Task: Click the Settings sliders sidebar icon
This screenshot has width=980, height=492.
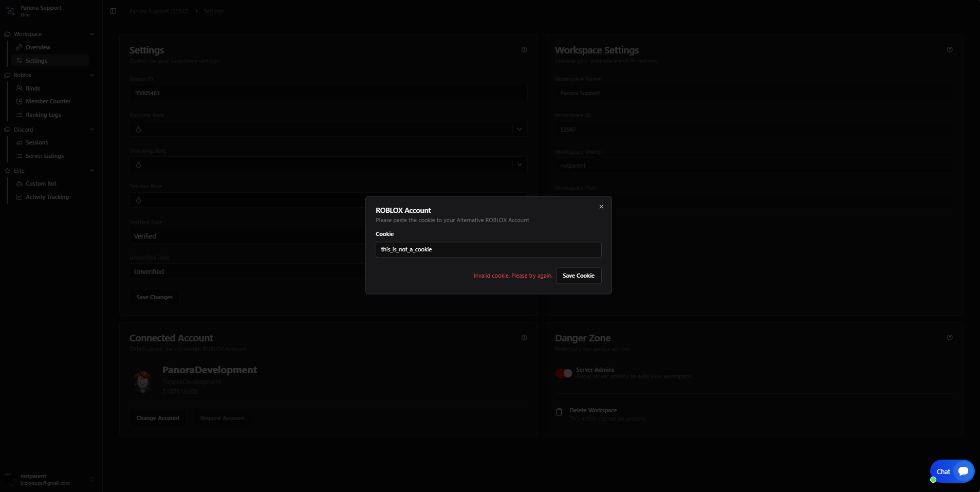Action: tap(19, 61)
